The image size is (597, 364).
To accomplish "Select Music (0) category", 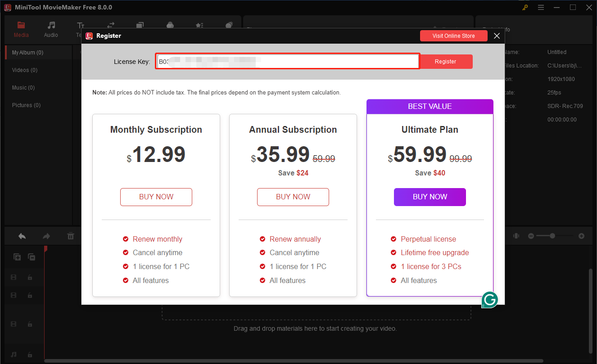I will coord(23,88).
